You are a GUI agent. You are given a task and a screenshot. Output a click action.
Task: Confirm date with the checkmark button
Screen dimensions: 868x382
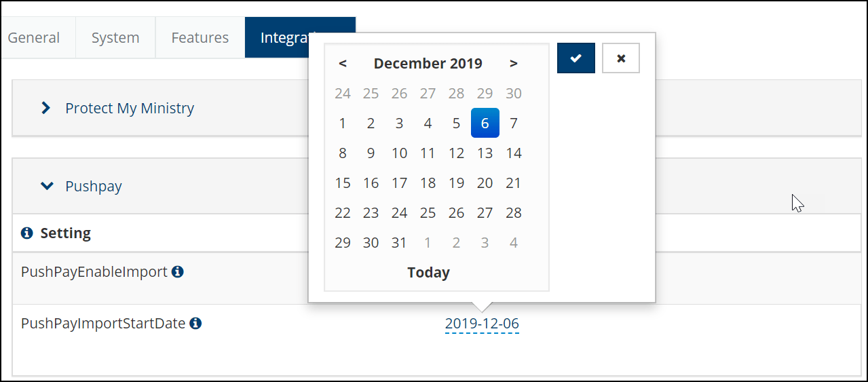click(576, 58)
